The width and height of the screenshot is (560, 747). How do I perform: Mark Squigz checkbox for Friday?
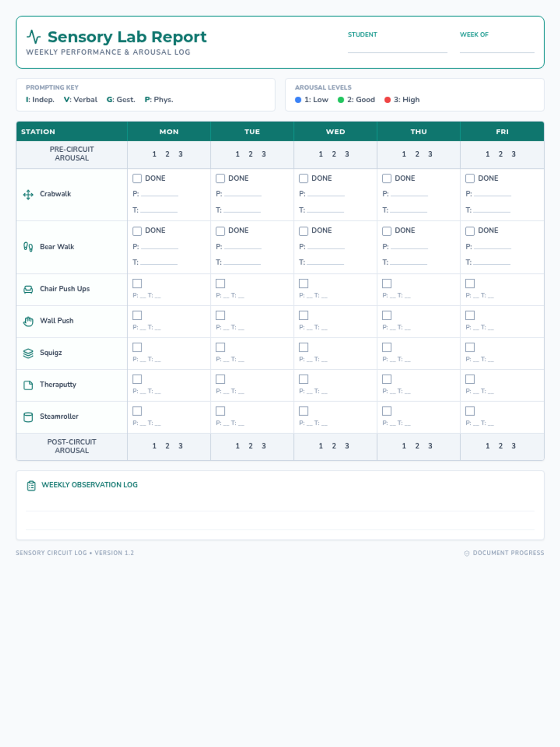(x=470, y=347)
